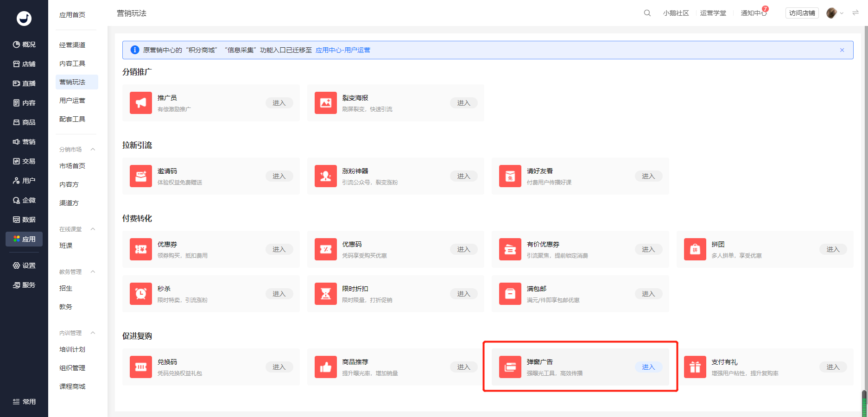Select 应用首页 in the submenu
Image resolution: width=868 pixels, height=417 pixels.
(x=72, y=15)
